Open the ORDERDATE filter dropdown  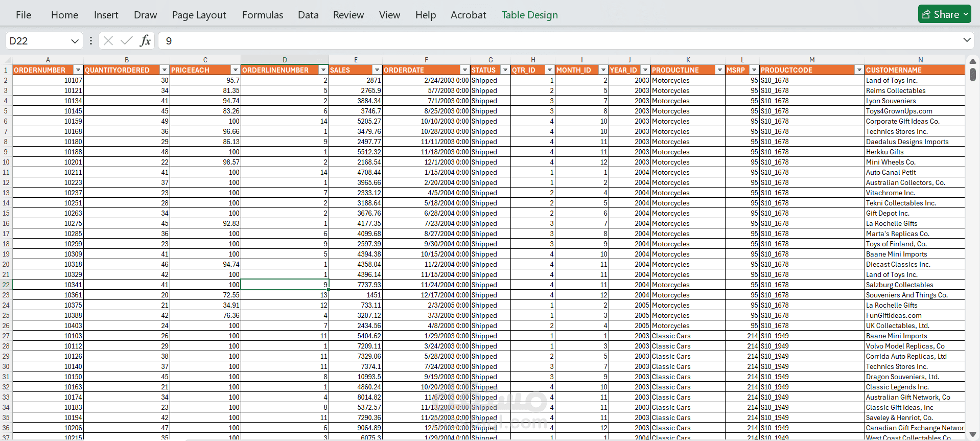click(464, 70)
